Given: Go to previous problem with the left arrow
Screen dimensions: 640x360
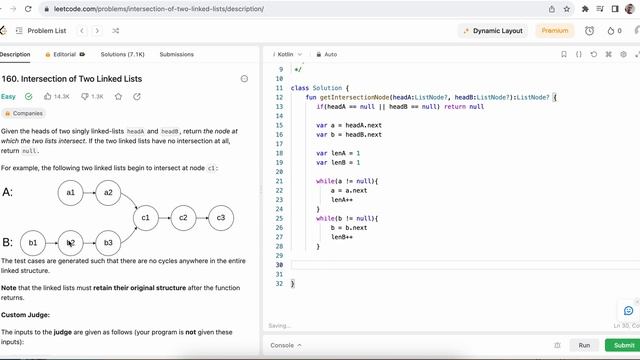Looking at the screenshot, I should pos(82,31).
